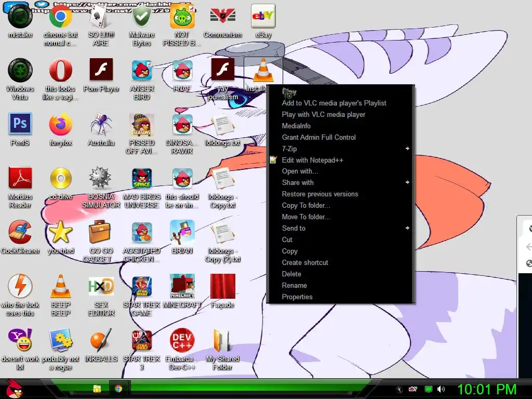532x399 pixels.
Task: Click the GO GO GADGET briefcase icon
Action: point(99,232)
